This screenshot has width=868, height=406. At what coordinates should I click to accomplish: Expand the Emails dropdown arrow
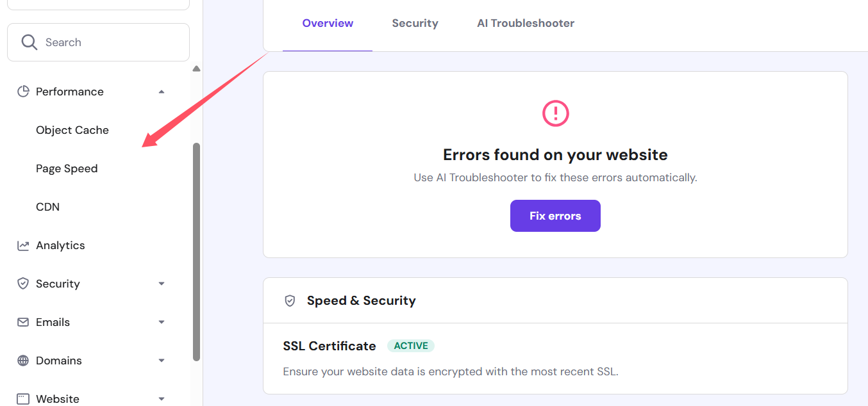(x=162, y=322)
